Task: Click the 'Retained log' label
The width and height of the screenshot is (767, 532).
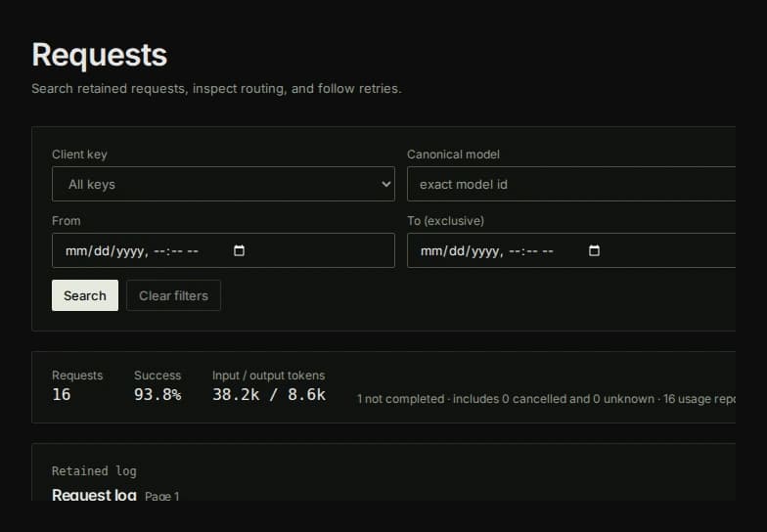Action: tap(94, 471)
